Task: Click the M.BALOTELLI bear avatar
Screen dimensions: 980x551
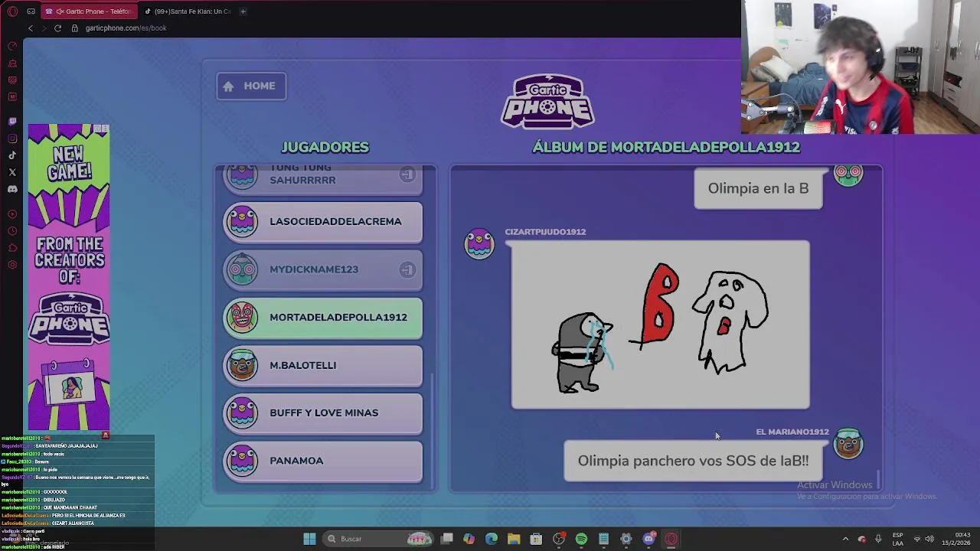Action: (x=243, y=365)
